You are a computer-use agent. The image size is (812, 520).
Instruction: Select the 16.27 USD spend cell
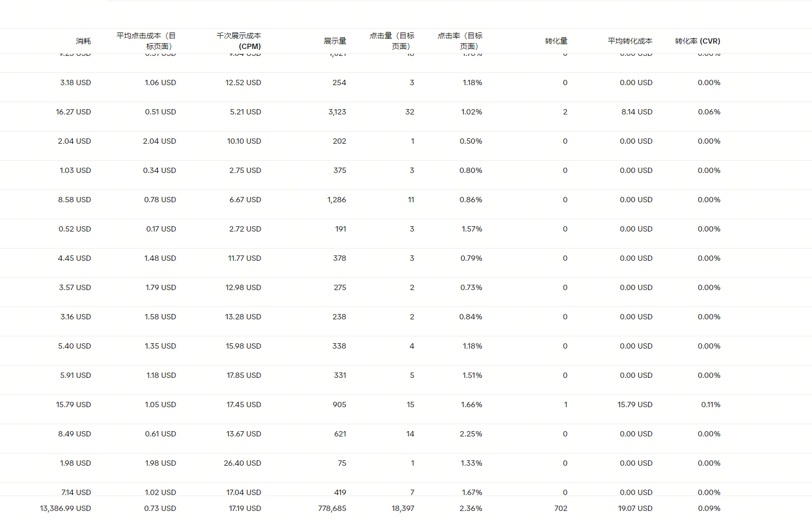(x=73, y=112)
